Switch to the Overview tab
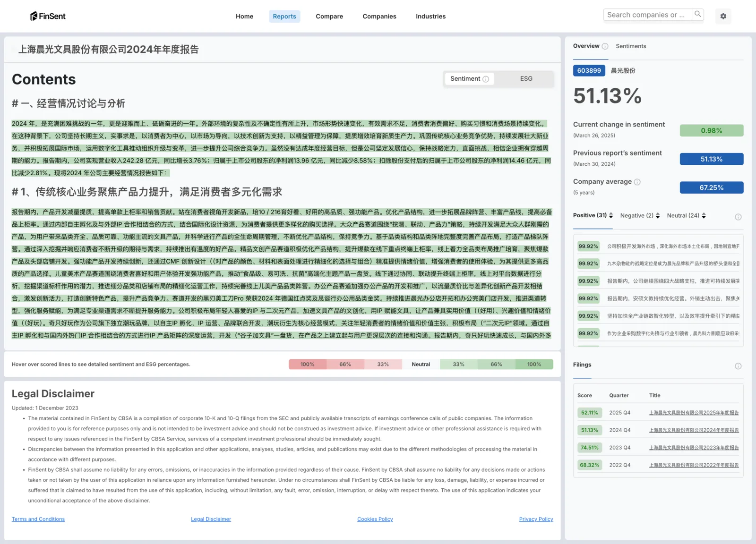Screen dimensions: 756x544 [586, 46]
